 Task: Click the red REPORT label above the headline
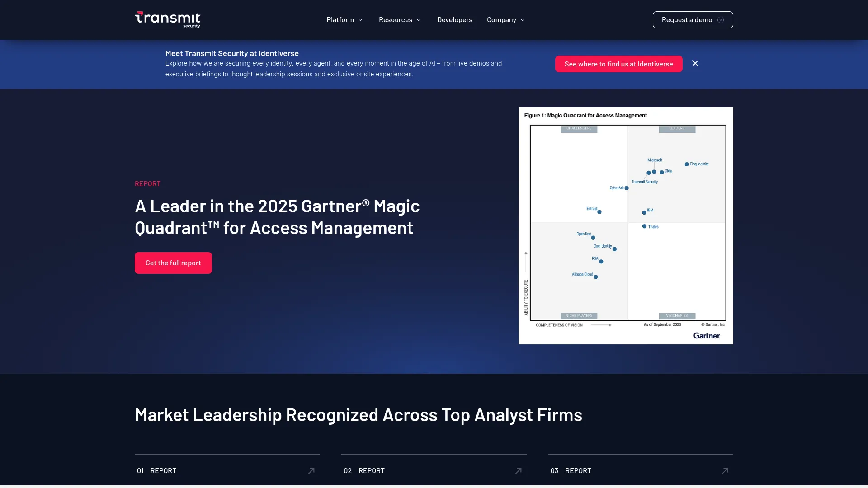click(x=148, y=184)
